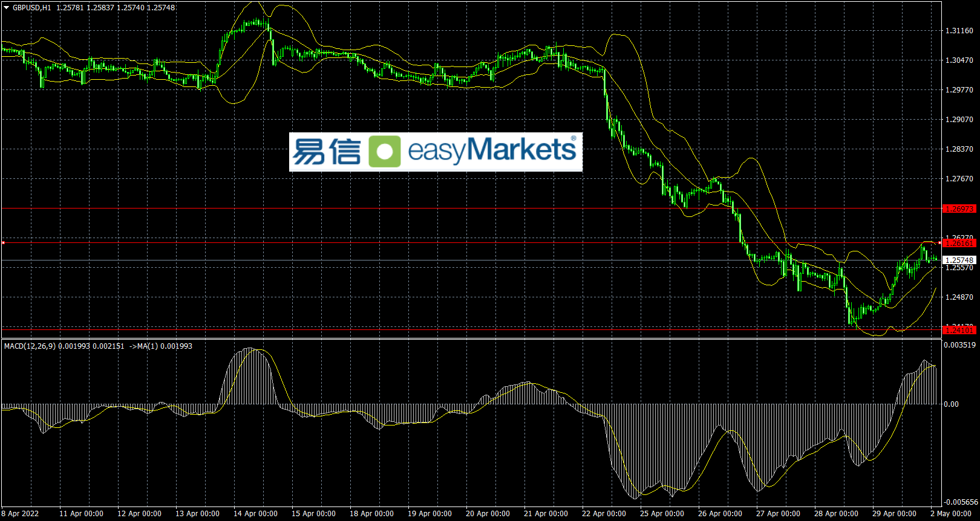The width and height of the screenshot is (980, 521).
Task: Click the 21 Apr 00:00 time label
Action: coord(546,514)
